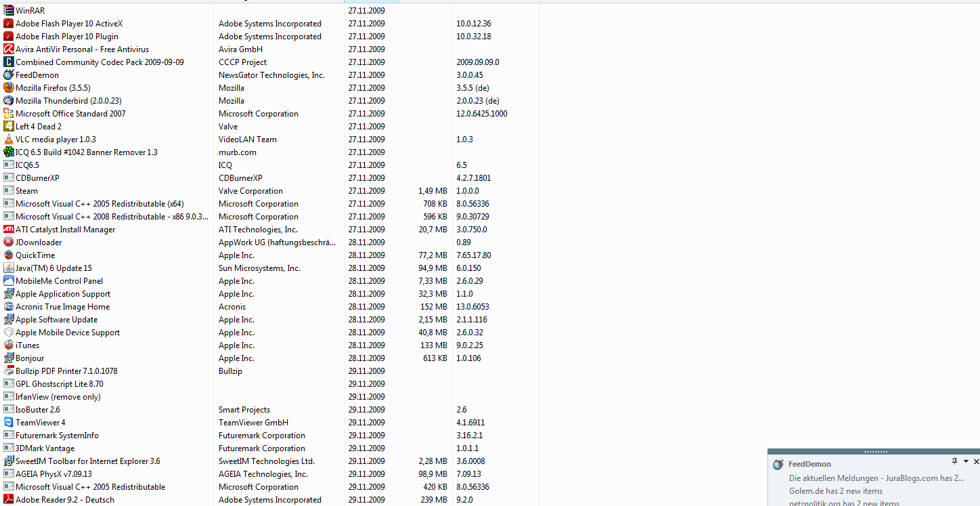Screen dimensions: 980x506
Task: Select the Adobe Flash Player 10 ActiveX icon
Action: pos(8,24)
